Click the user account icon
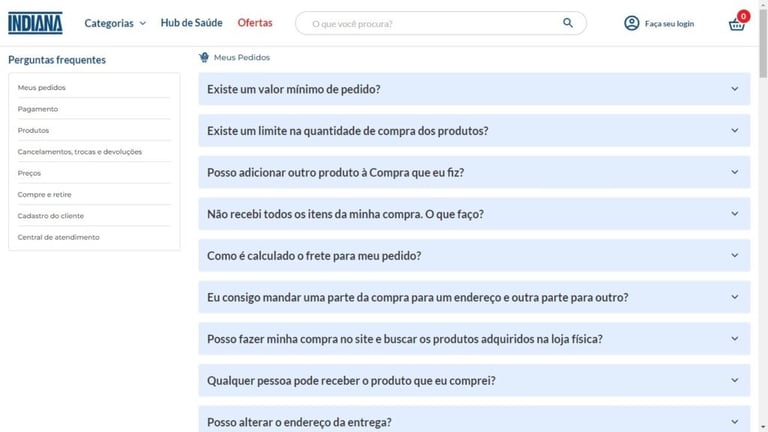This screenshot has width=768, height=432. point(631,23)
